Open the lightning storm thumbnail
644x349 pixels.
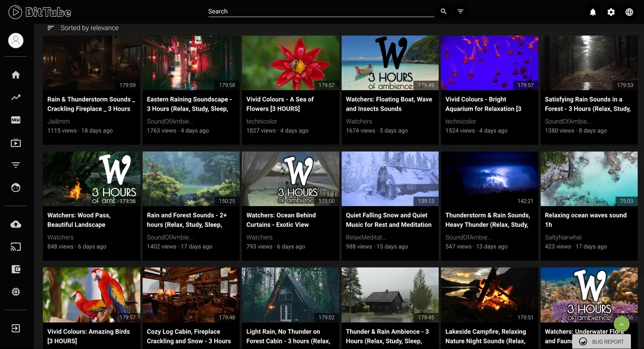click(490, 179)
